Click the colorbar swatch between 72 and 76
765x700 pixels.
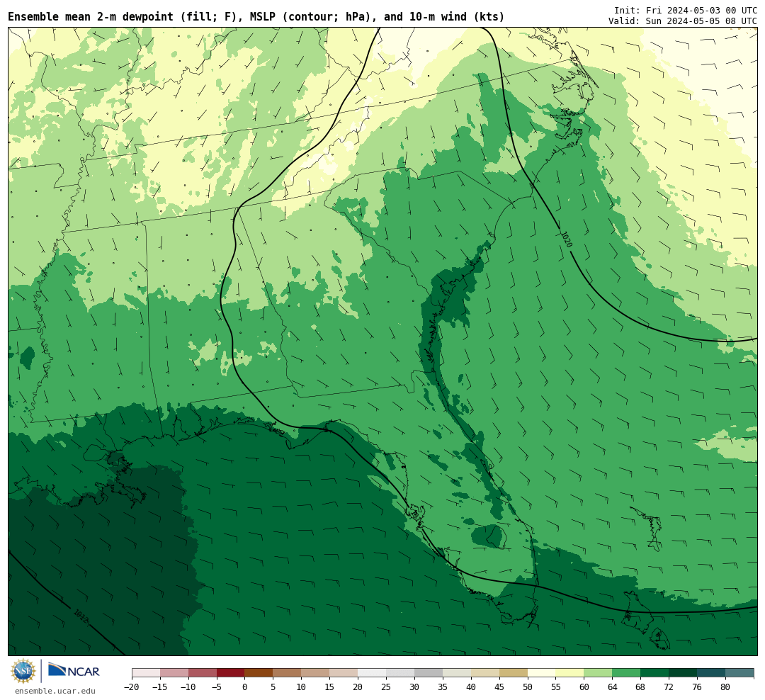point(683,673)
